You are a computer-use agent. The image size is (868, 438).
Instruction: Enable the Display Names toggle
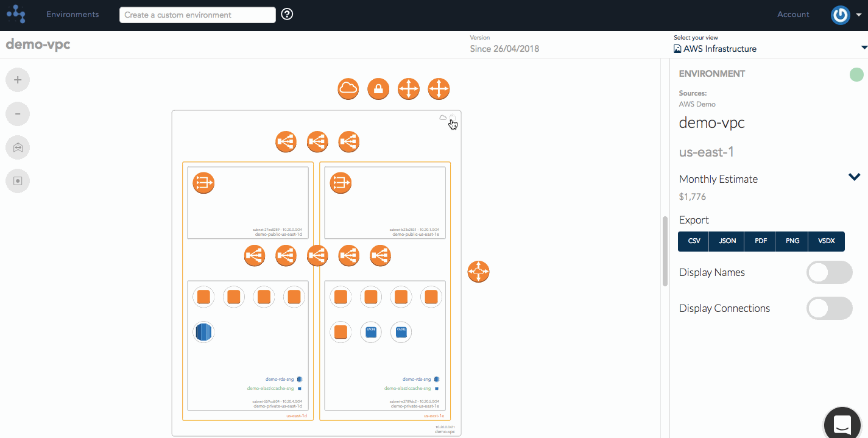click(830, 272)
